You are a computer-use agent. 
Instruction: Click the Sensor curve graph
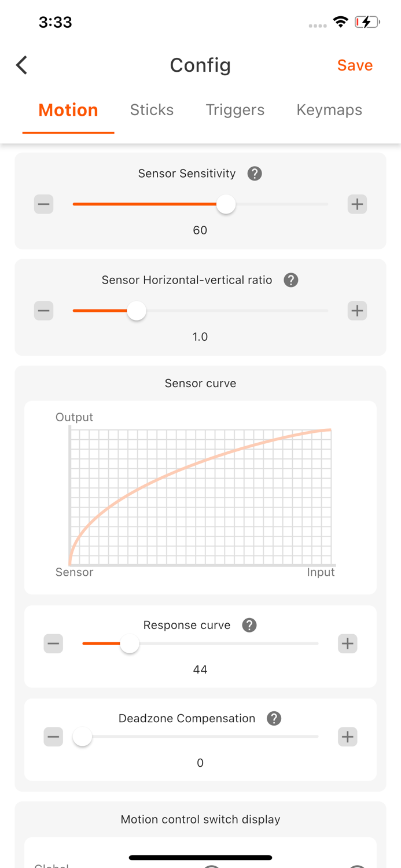(x=200, y=496)
